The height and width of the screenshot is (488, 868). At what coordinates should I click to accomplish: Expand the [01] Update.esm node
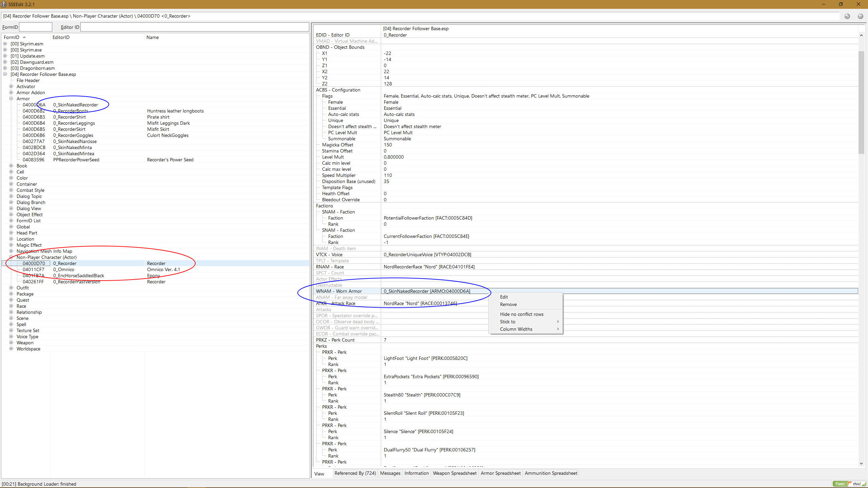5,56
